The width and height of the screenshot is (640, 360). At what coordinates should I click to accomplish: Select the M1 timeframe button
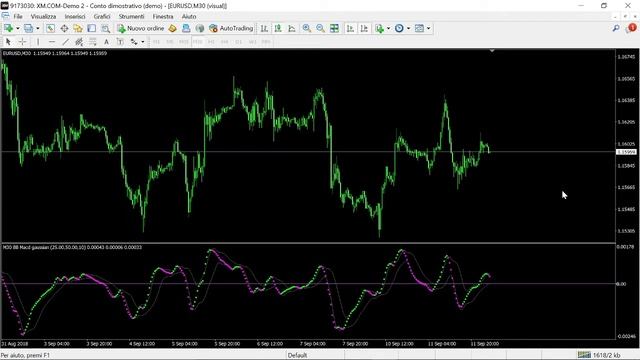pos(156,42)
